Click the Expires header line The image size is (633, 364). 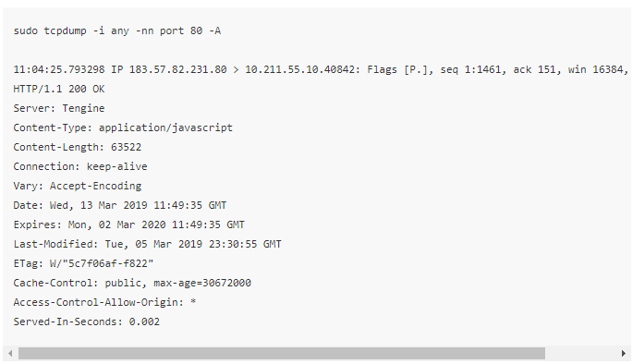click(x=128, y=224)
